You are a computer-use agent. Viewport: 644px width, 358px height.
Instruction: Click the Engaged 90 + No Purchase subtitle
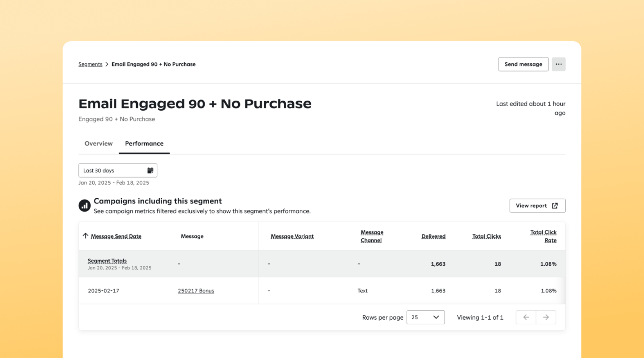pos(117,119)
